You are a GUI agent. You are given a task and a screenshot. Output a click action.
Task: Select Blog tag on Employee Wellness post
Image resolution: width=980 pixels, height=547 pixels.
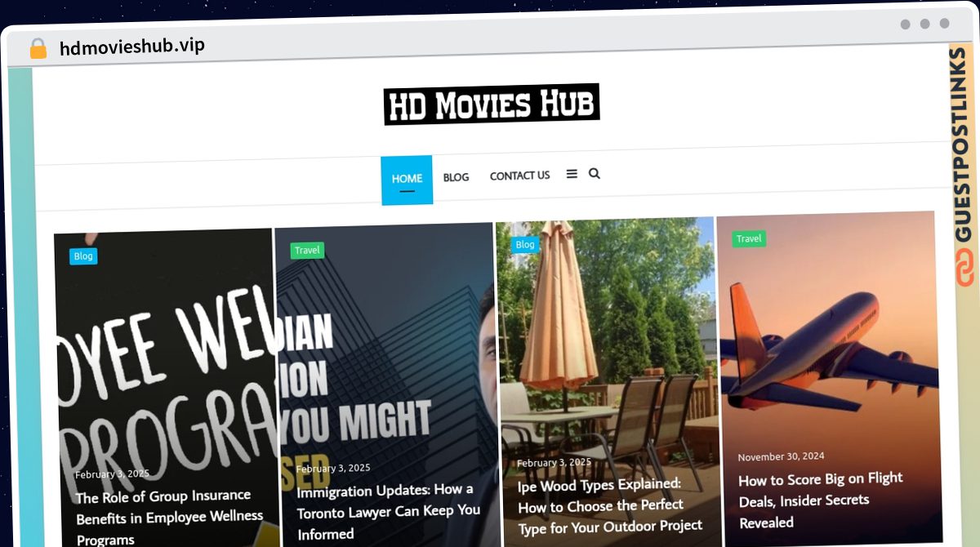[83, 256]
